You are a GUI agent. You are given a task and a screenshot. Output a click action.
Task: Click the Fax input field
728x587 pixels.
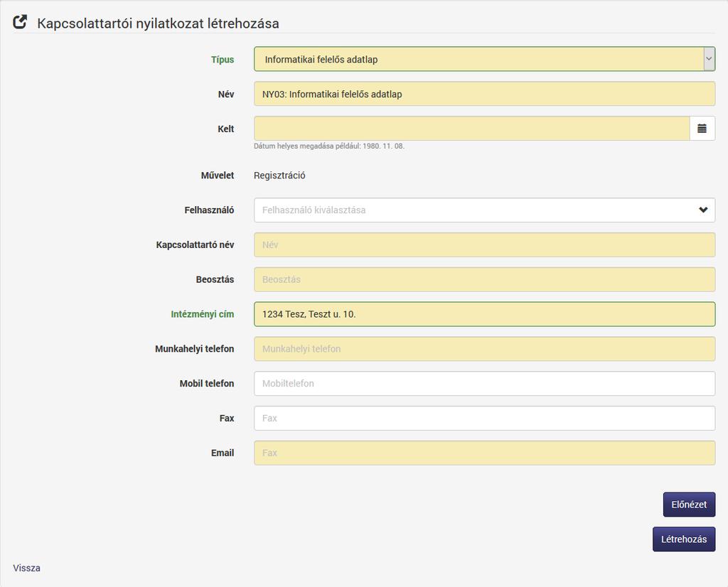tap(484, 418)
